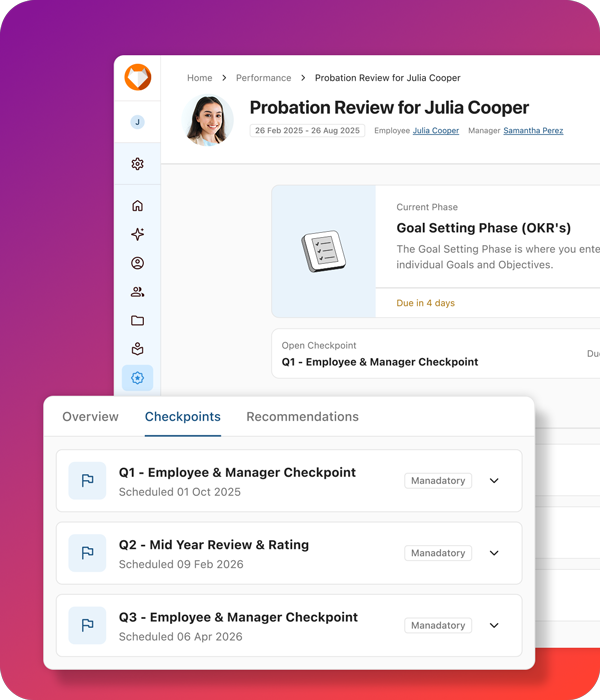This screenshot has width=600, height=700.
Task: Open the user avatar labeled J
Action: coord(137,122)
